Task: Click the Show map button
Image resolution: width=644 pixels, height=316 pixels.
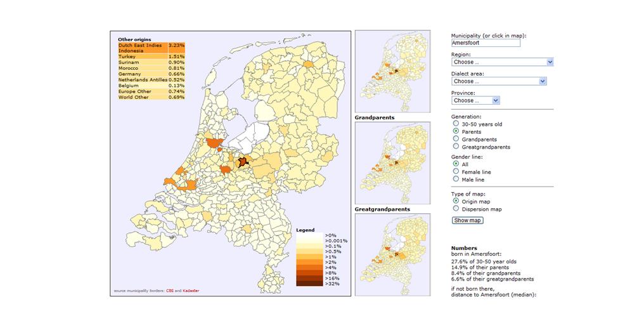Action: (467, 220)
